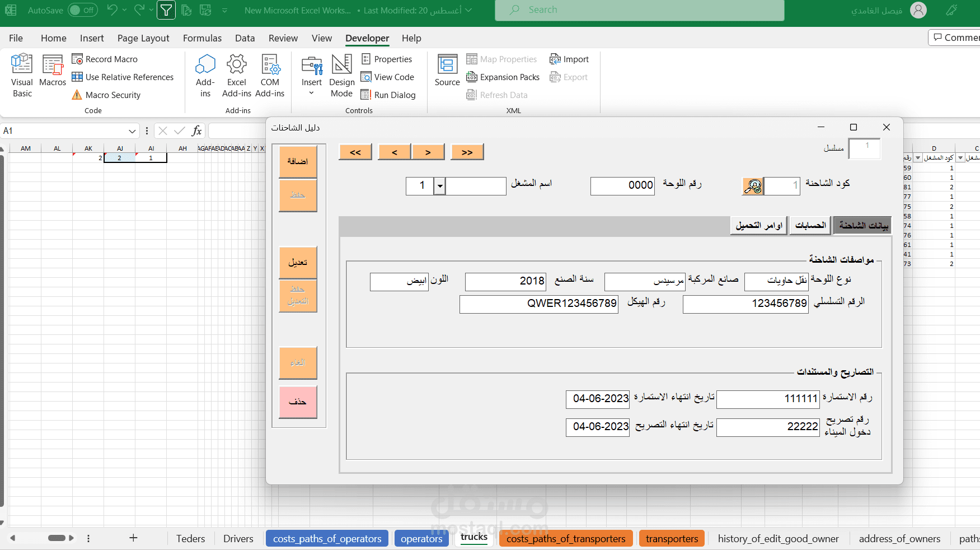This screenshot has height=550, width=980.
Task: Toggle Use Relative References
Action: (x=123, y=77)
